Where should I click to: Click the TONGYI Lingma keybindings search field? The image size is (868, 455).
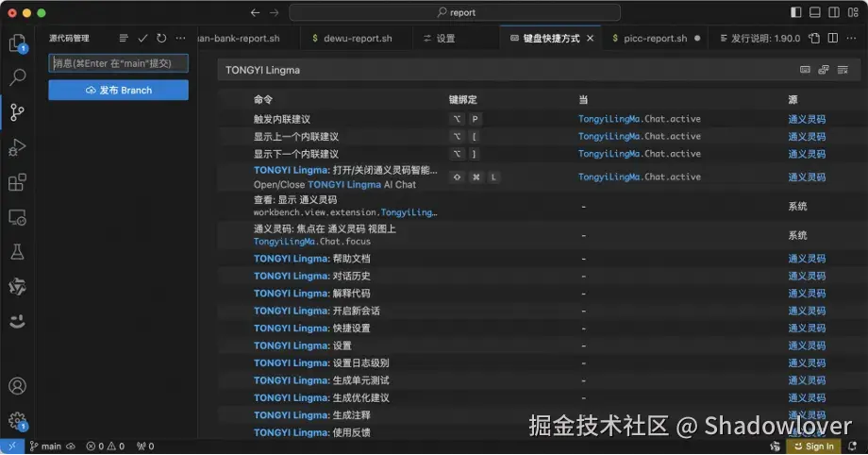tap(507, 70)
